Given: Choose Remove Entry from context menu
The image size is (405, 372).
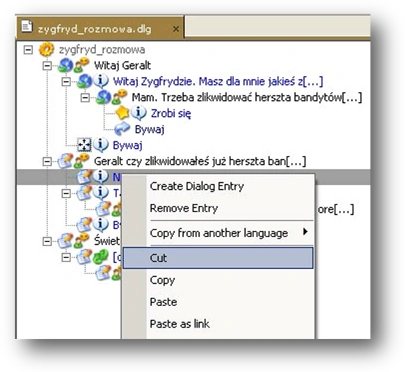Looking at the screenshot, I should (x=218, y=208).
